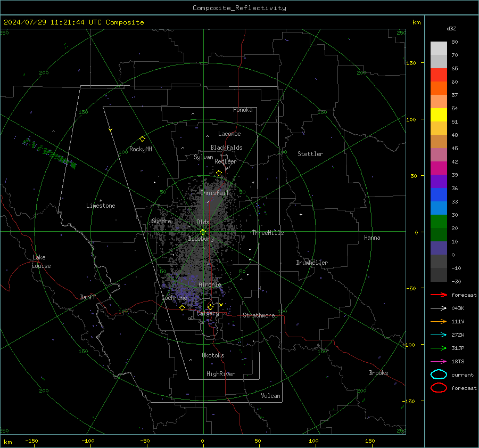Click the 04DK legend label
This screenshot has height=448, width=479.
click(458, 308)
